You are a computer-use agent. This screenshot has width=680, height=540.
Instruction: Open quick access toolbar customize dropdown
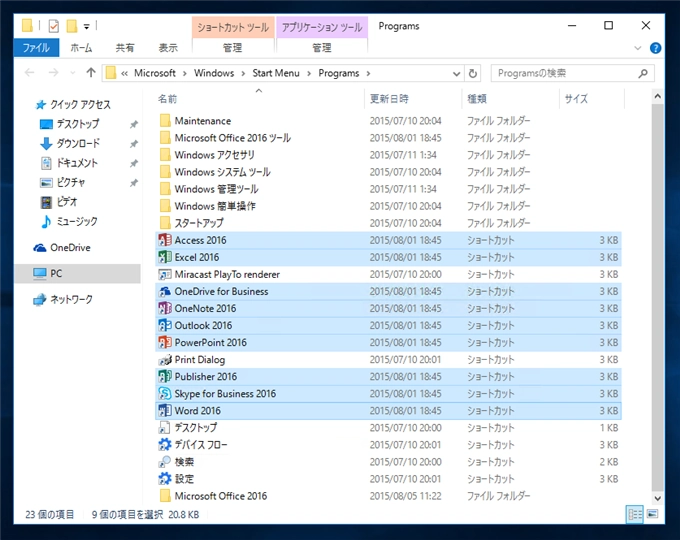pyautogui.click(x=87, y=27)
